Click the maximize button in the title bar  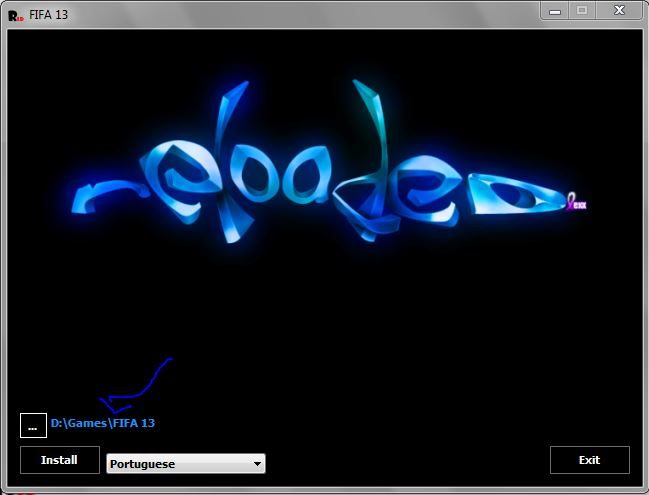coord(582,9)
